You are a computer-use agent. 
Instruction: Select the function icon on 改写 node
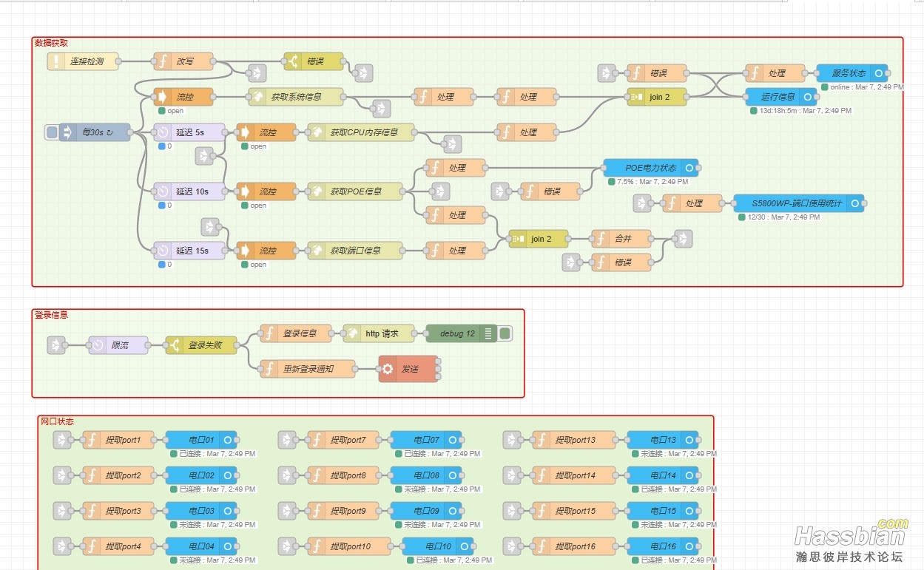pos(163,61)
